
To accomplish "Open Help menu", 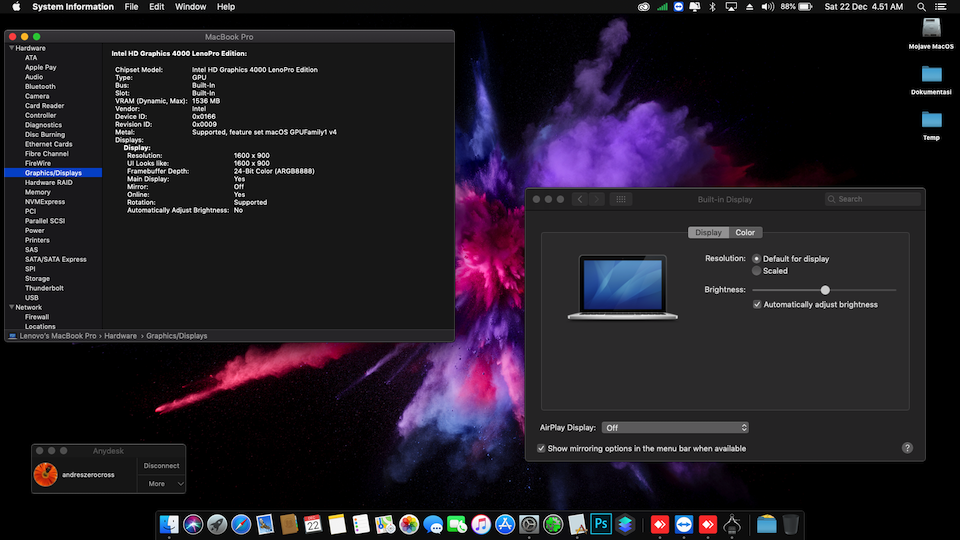I will [226, 7].
